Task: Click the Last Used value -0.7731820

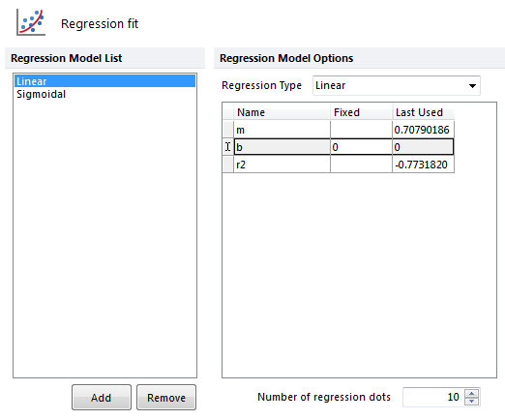Action: (423, 165)
